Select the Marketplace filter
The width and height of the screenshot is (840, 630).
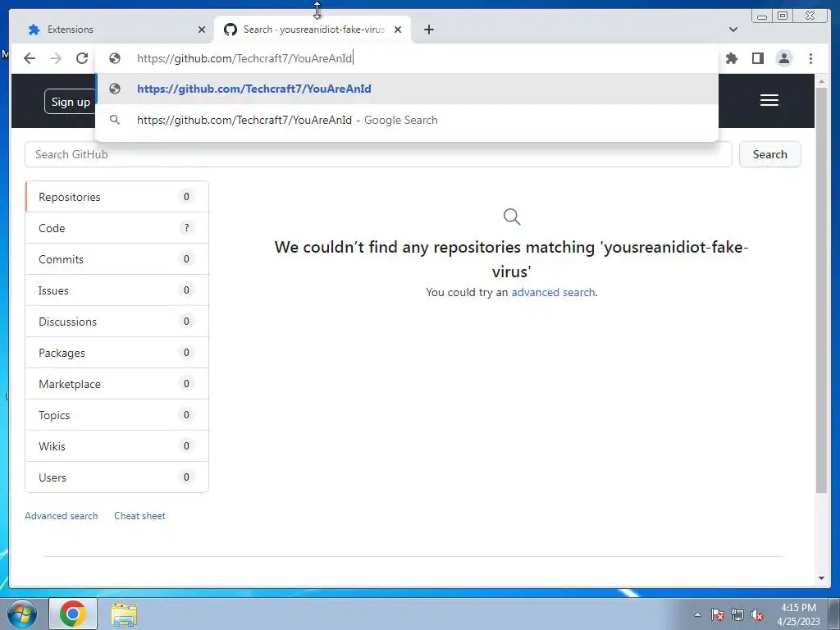116,384
